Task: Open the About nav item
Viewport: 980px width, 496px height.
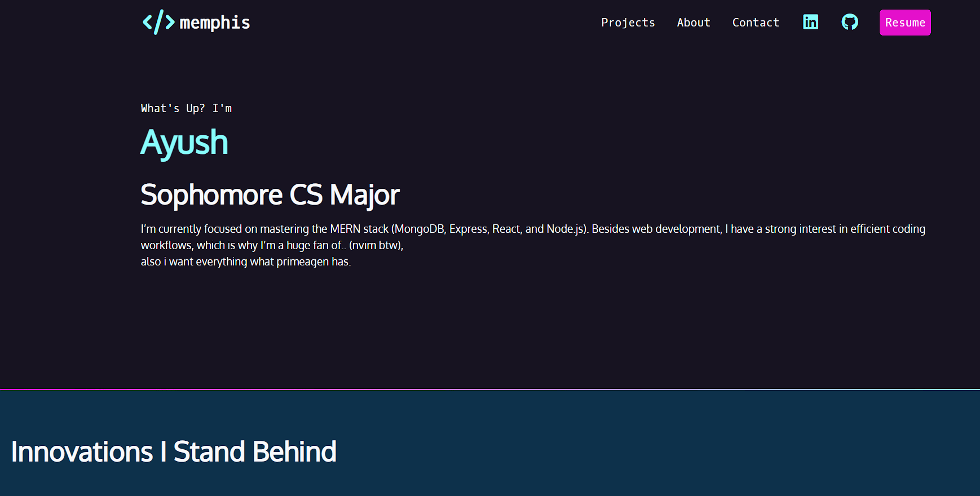Action: point(694,23)
